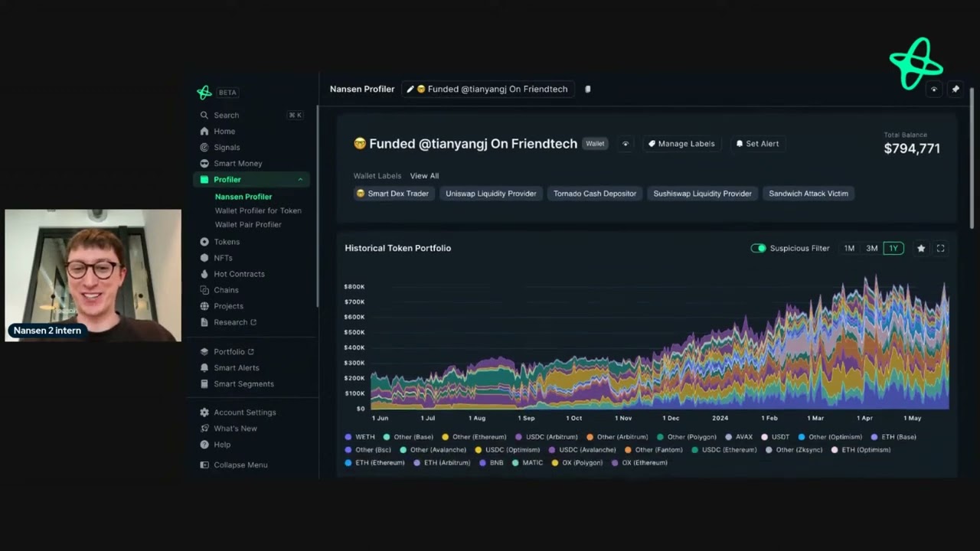Viewport: 980px width, 551px height.
Task: Click the Sandwich Attack Victim label
Action: tap(808, 194)
